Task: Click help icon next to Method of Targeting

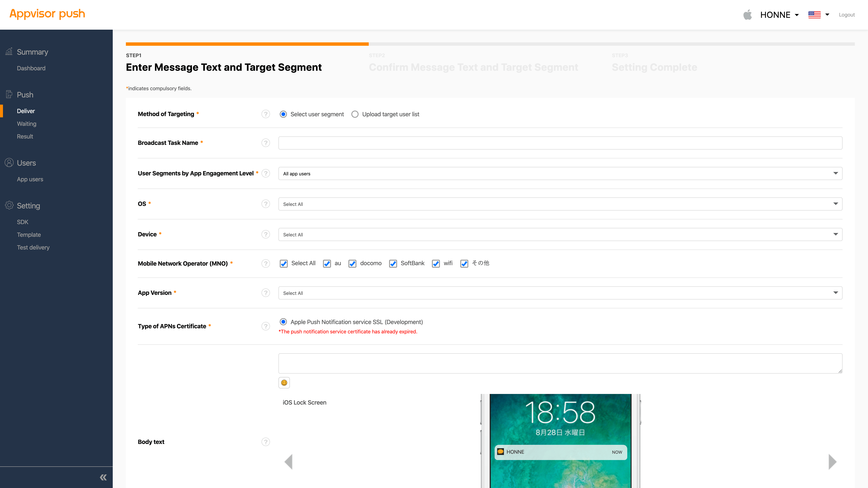Action: click(x=266, y=114)
